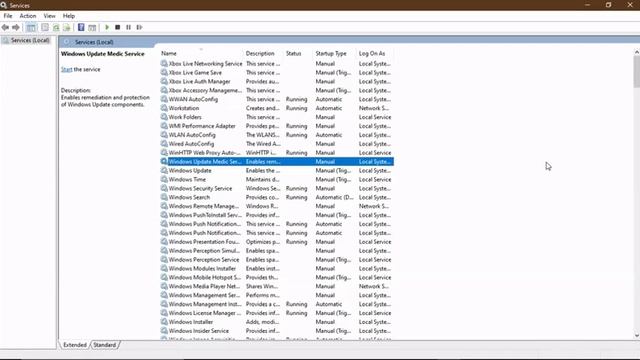Select the Windows Security Service row
The height and width of the screenshot is (360, 640).
coord(277,189)
